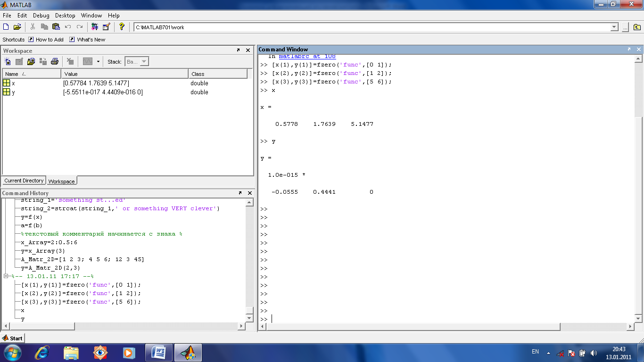
Task: Sort Workspace by the Name column
Action: point(32,74)
